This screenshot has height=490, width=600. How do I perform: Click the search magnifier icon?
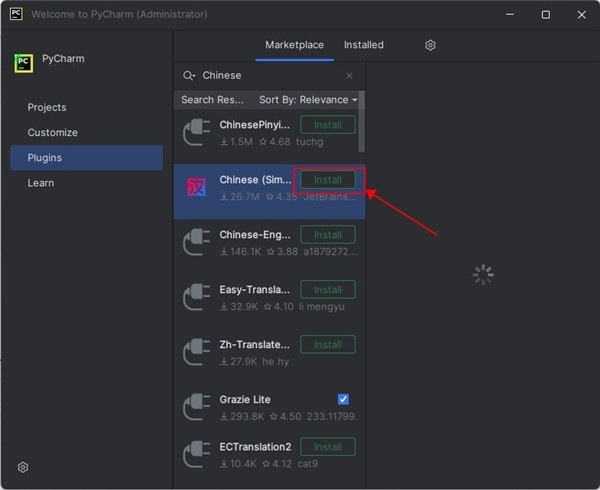pos(188,76)
